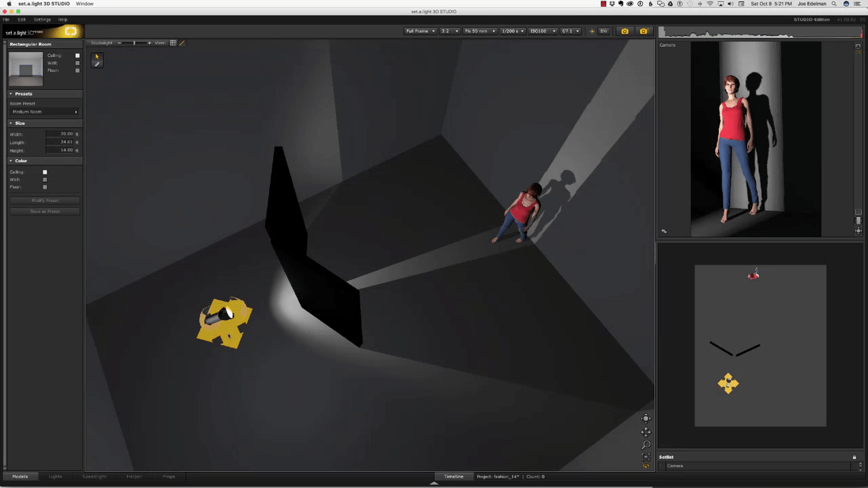Open the ISO100 dropdown
868x488 pixels.
pos(543,31)
